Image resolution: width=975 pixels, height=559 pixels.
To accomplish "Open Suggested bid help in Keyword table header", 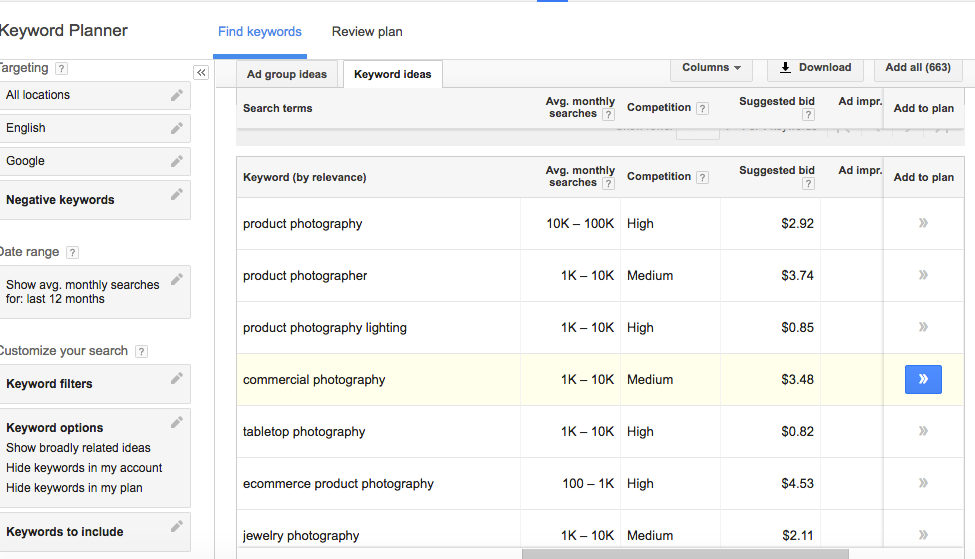I will pos(808,183).
